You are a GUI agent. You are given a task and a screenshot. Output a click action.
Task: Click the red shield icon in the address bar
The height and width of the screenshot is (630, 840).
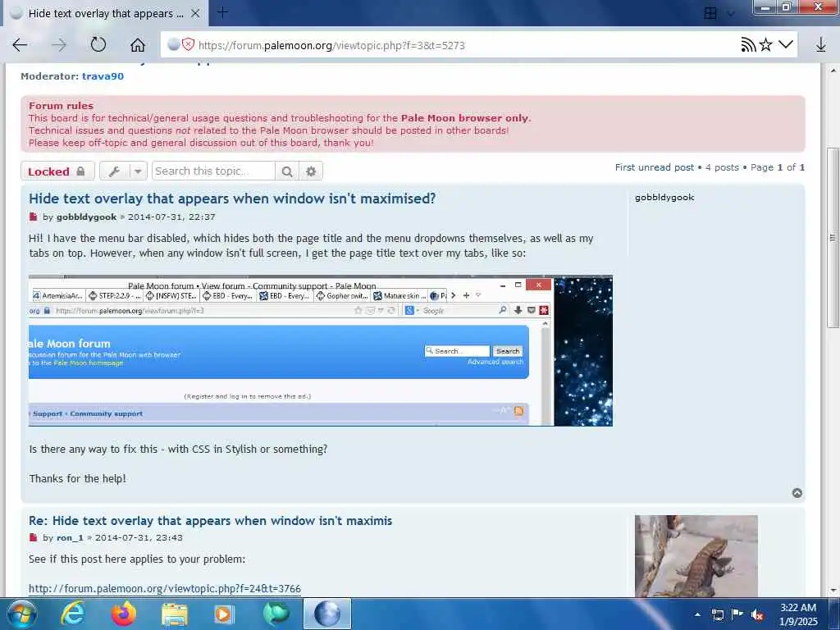(188, 44)
